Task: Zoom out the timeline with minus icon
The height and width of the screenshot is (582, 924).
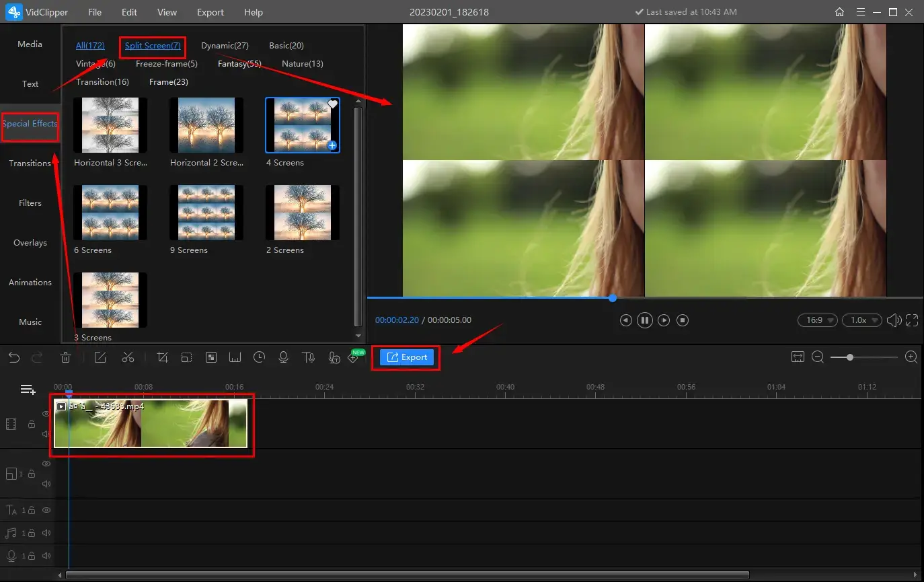Action: (818, 357)
